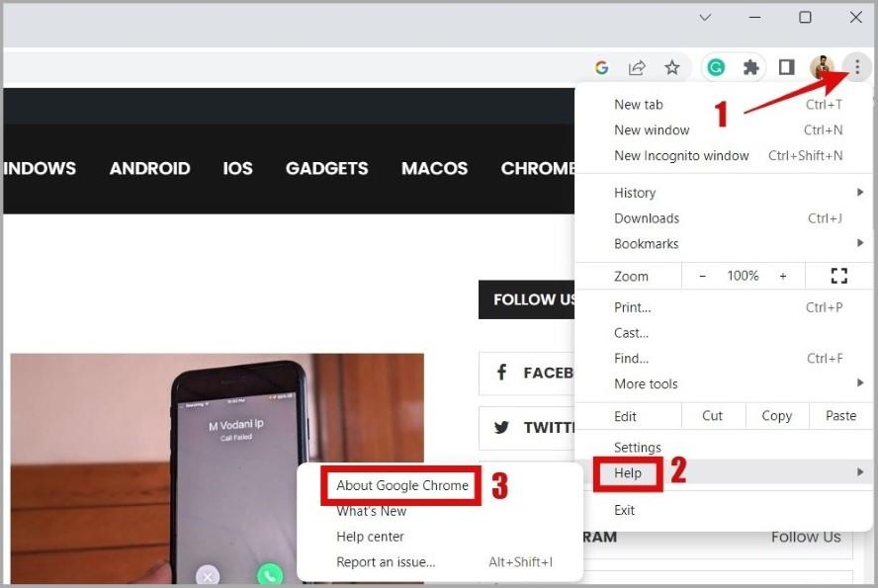Viewport: 878px width, 588px height.
Task: Select New tab in the menu
Action: click(x=724, y=105)
